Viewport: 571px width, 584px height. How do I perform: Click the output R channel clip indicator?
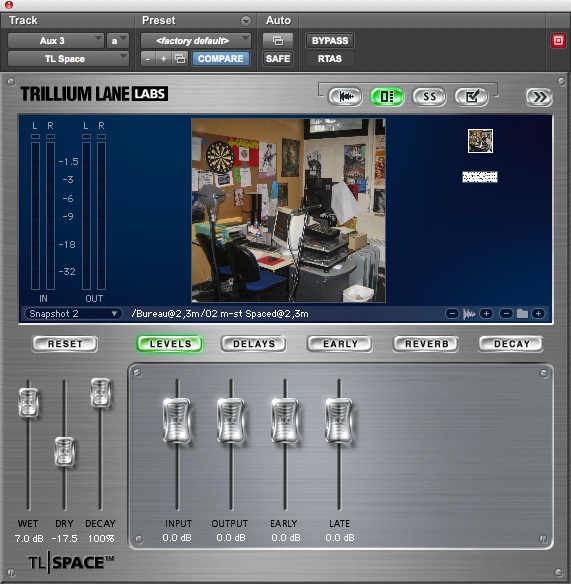(101, 137)
